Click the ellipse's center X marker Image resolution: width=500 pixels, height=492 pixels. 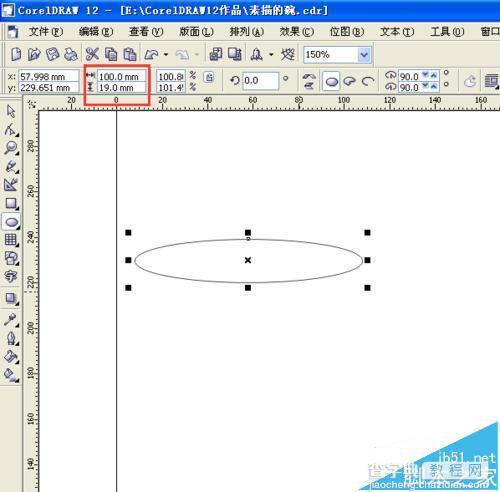click(248, 260)
